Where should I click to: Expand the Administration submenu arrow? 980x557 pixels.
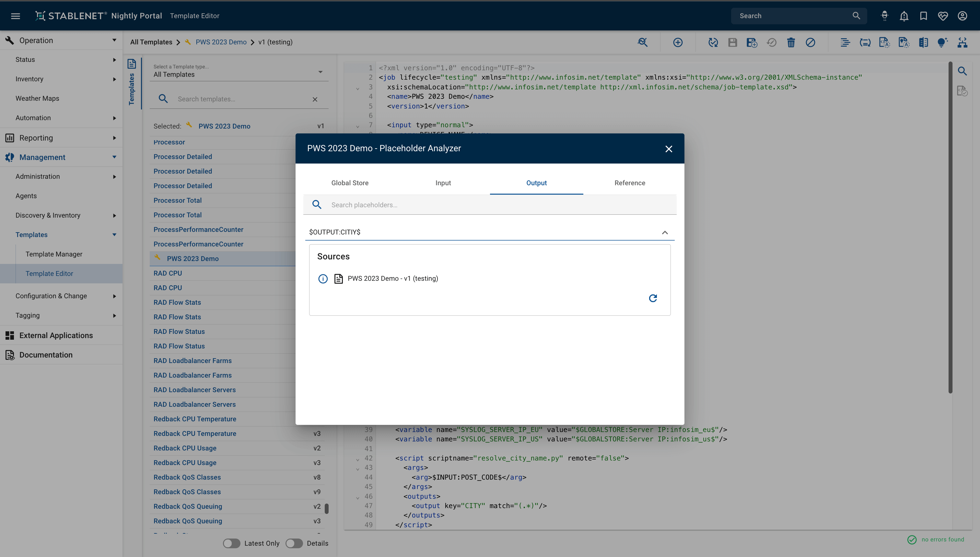click(114, 177)
